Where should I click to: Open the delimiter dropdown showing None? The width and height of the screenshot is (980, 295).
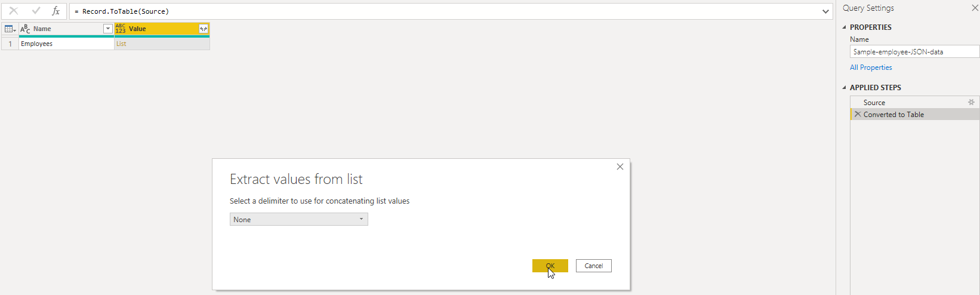299,219
